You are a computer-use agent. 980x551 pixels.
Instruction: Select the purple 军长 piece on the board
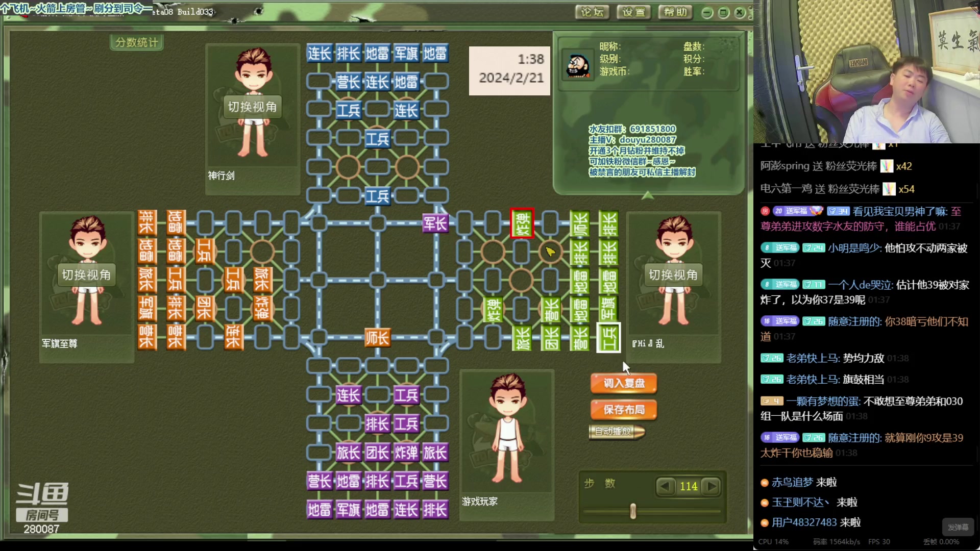pyautogui.click(x=435, y=223)
